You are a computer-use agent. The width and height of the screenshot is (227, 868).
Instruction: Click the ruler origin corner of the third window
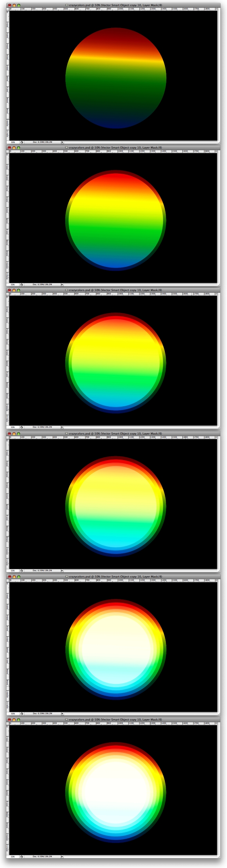click(x=7, y=294)
